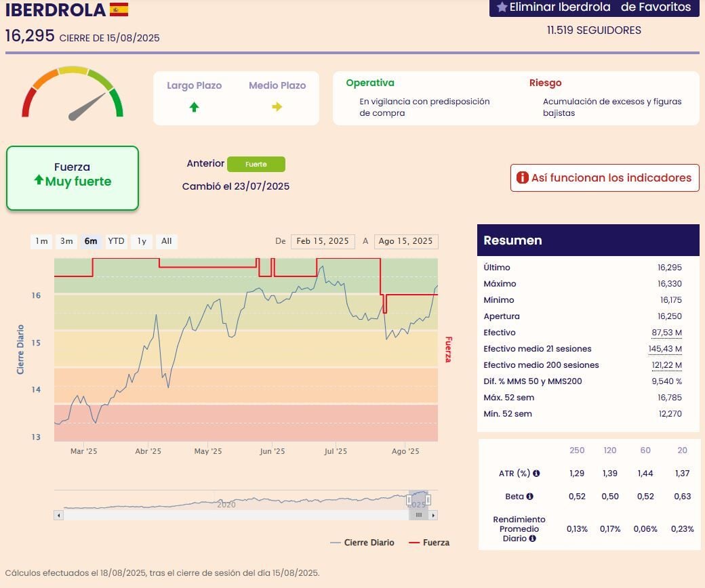
Task: Click the Spanish flag icon beside Iberdrola
Action: click(x=119, y=9)
